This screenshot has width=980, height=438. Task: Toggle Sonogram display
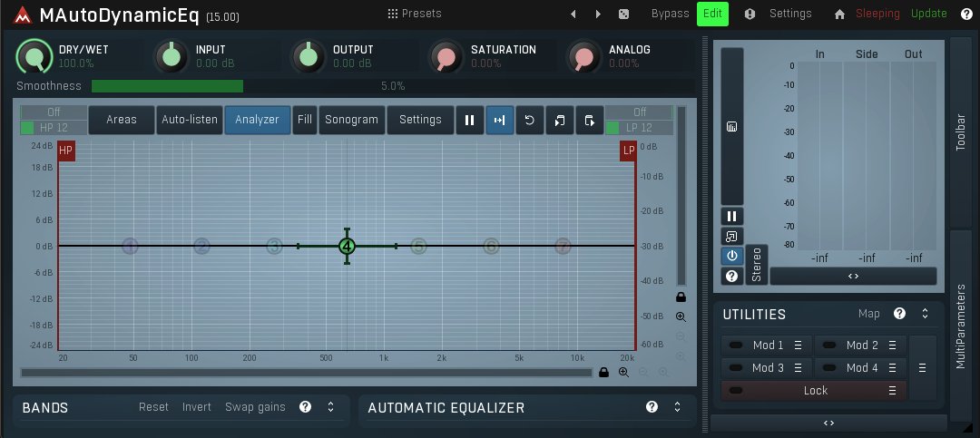[x=351, y=120]
